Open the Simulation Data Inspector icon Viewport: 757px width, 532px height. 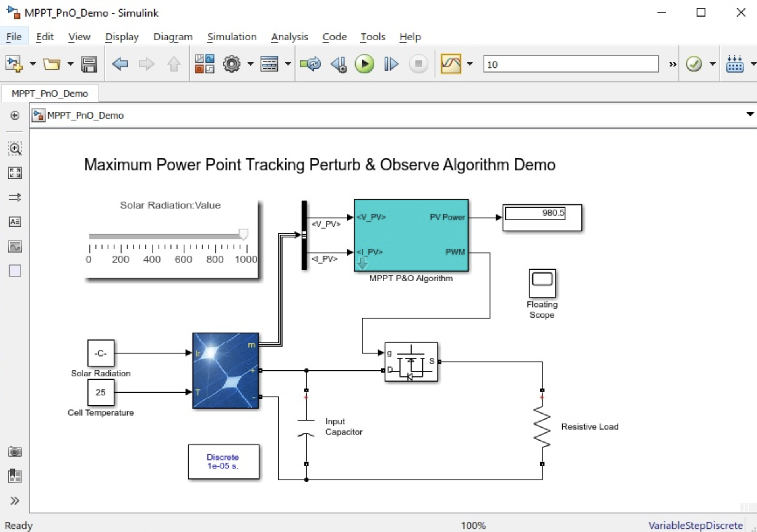tap(451, 64)
